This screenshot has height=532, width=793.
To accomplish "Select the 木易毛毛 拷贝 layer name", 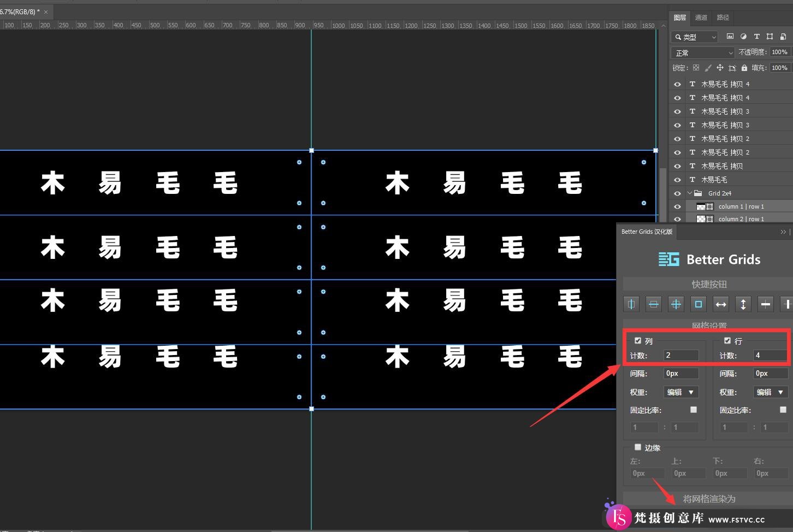I will (722, 166).
